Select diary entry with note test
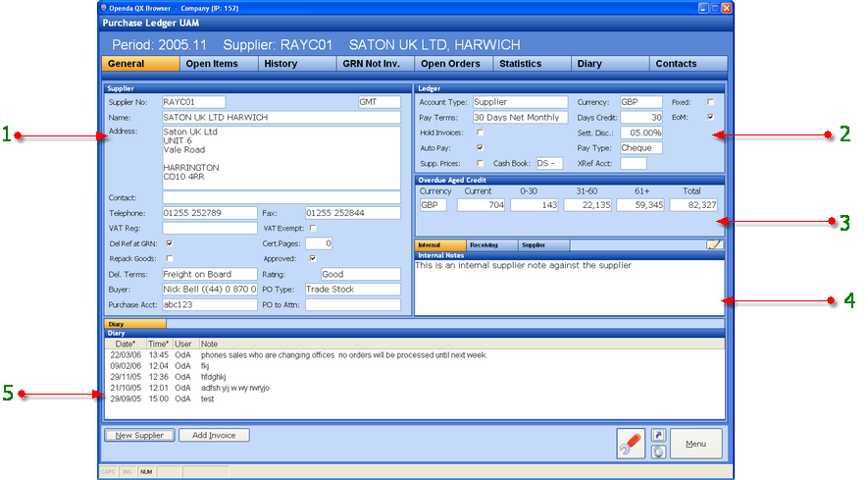Screen dimensions: 868x480 tap(414, 399)
